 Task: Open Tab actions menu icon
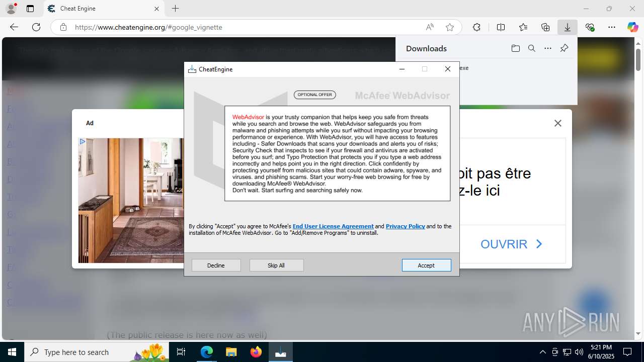pos(30,9)
